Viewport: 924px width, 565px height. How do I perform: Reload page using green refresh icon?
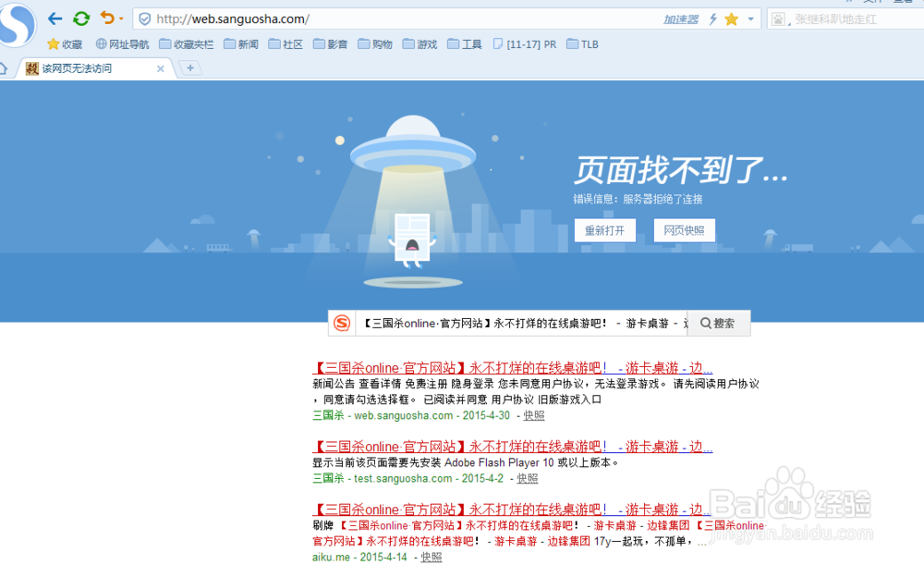(81, 18)
